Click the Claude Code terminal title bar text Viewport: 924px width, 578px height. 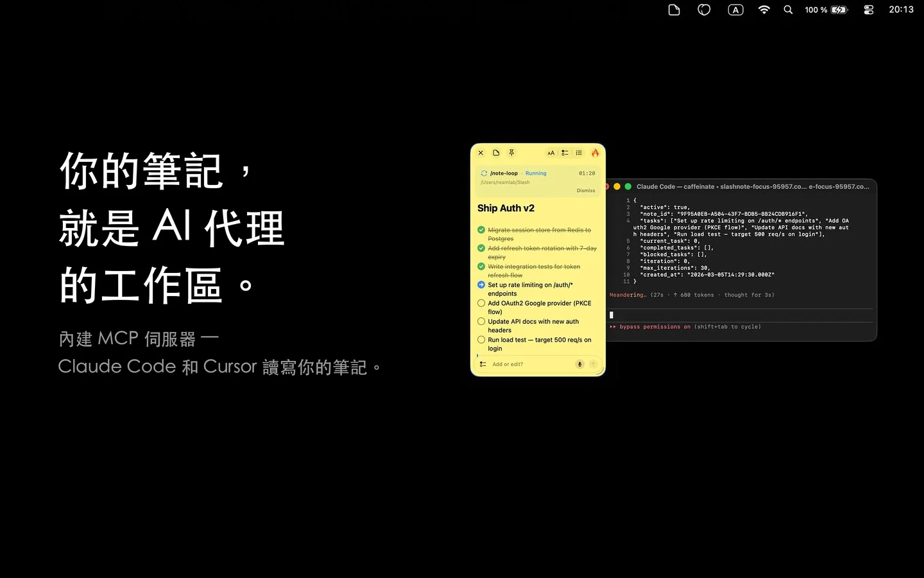pos(753,187)
